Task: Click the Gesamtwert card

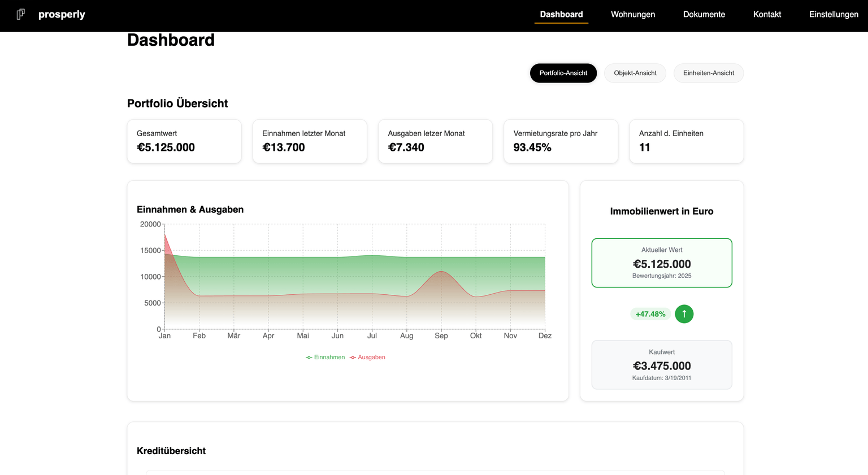Action: [x=184, y=141]
